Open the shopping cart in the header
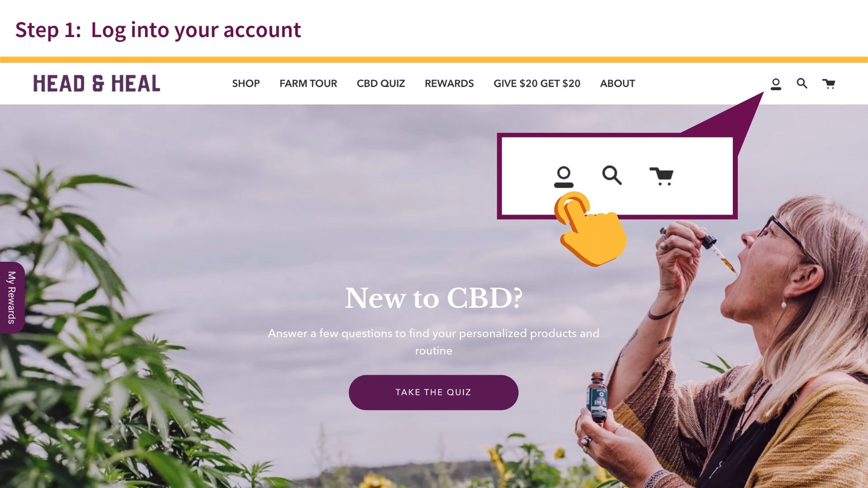 [x=829, y=84]
